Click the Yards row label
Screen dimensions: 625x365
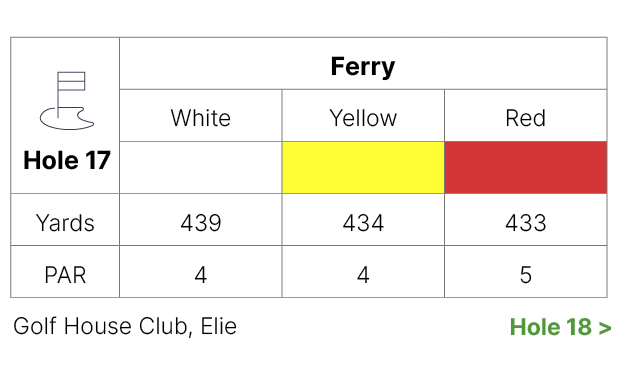tap(65, 222)
